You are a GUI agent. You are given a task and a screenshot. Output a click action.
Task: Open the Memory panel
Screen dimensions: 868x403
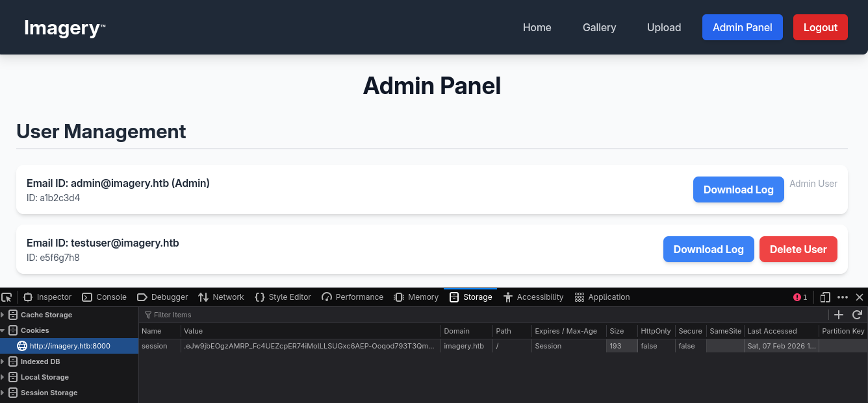point(416,297)
